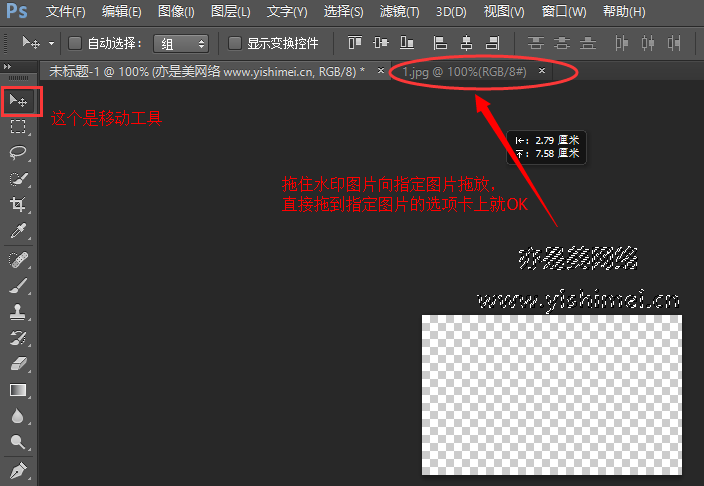
Task: Open the 图层(L) menu
Action: [x=231, y=12]
